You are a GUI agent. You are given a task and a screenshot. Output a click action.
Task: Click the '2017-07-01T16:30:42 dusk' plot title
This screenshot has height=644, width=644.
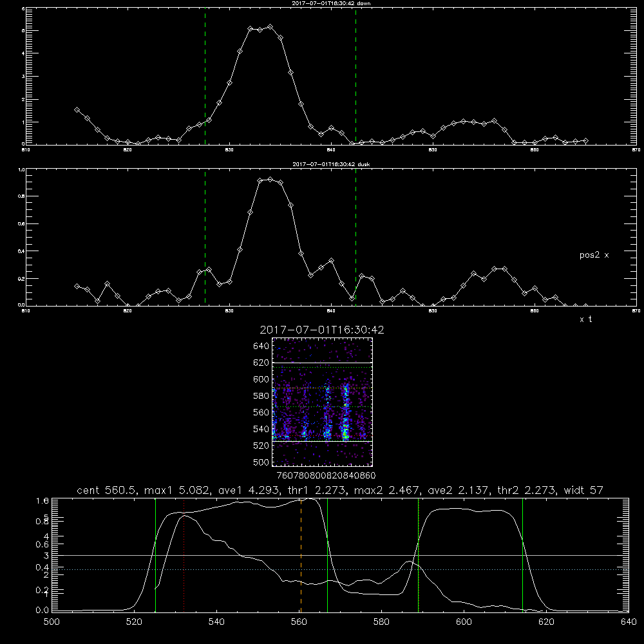click(331, 164)
